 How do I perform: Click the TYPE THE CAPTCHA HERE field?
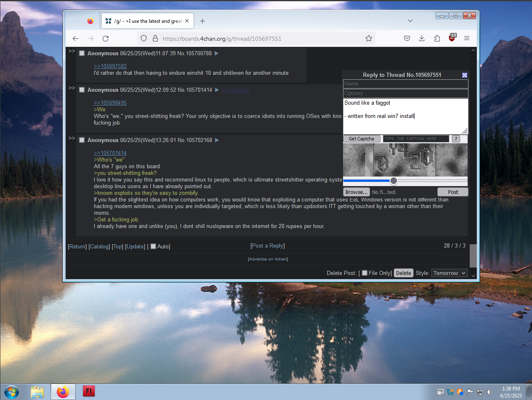click(416, 139)
